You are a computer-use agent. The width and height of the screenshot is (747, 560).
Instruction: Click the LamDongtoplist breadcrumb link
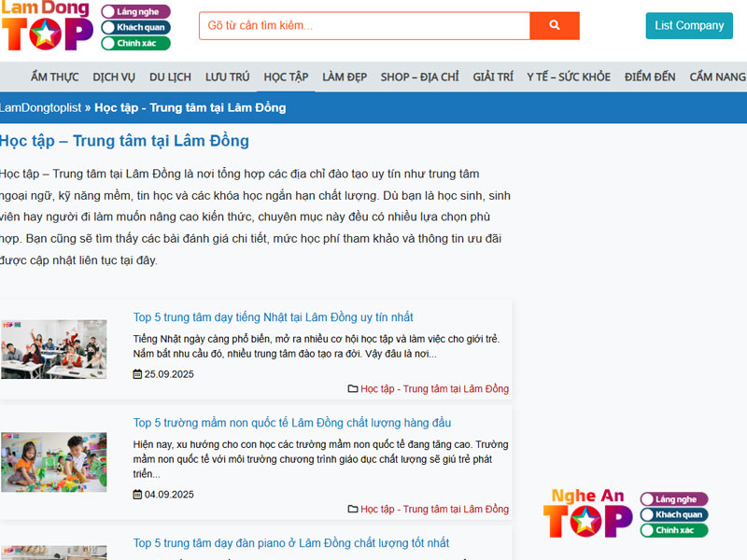(x=40, y=107)
